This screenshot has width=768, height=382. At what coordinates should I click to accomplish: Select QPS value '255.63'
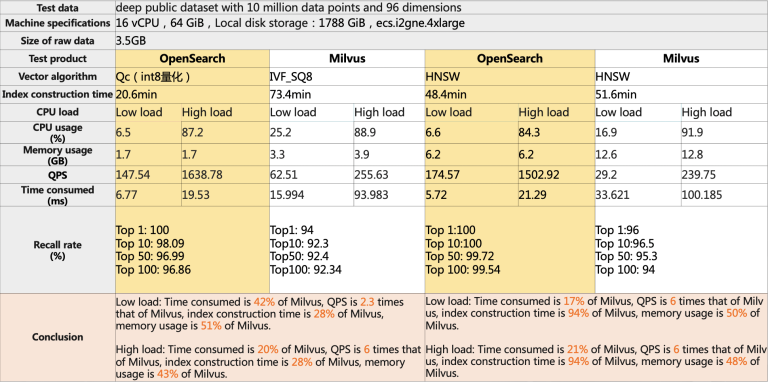tap(371, 175)
